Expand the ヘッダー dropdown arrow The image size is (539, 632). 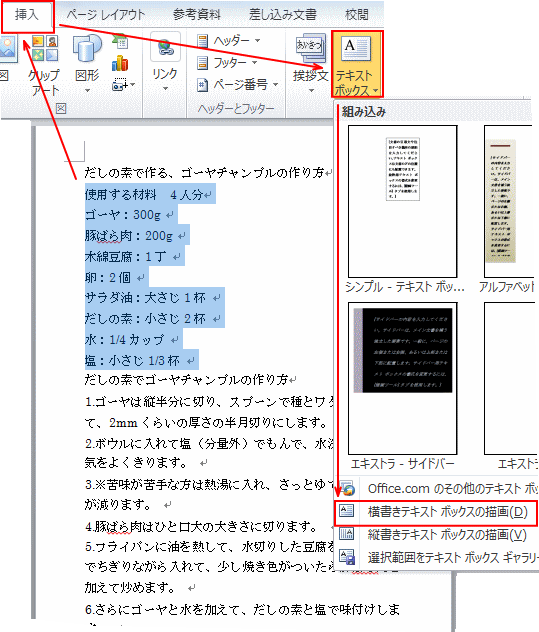click(x=257, y=40)
